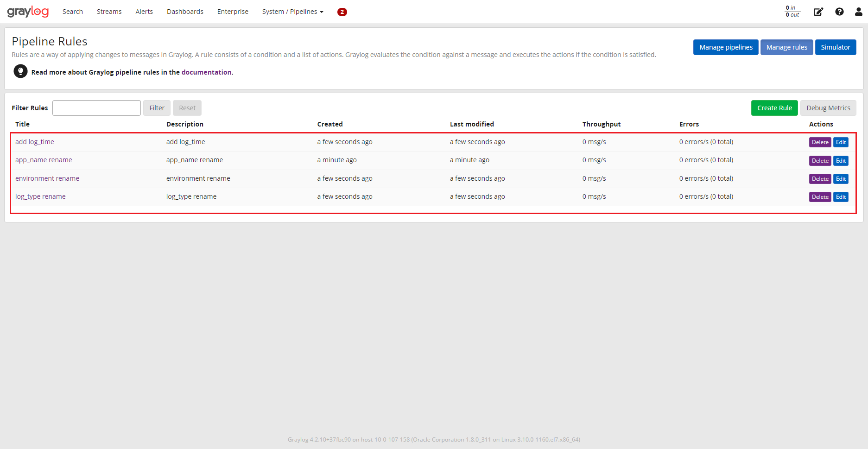
Task: Switch to the Dashboards menu item
Action: pos(185,11)
